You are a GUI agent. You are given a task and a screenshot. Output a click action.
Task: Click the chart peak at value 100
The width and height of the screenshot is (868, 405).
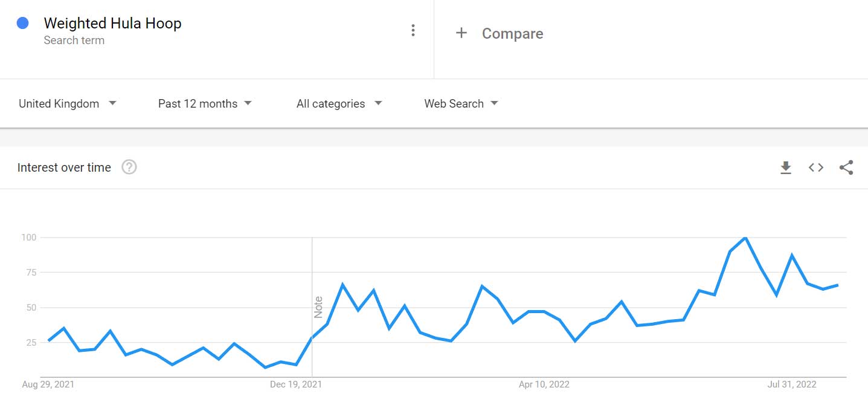pos(746,238)
